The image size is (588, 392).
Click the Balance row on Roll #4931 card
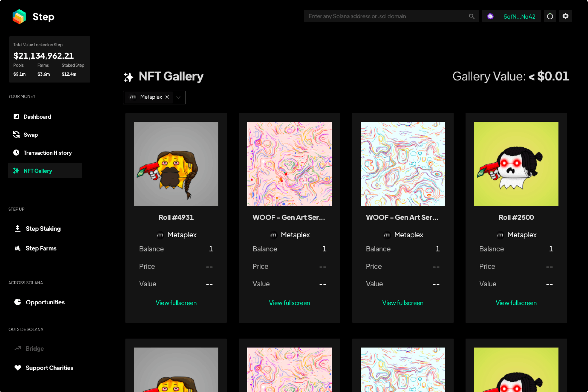point(176,249)
